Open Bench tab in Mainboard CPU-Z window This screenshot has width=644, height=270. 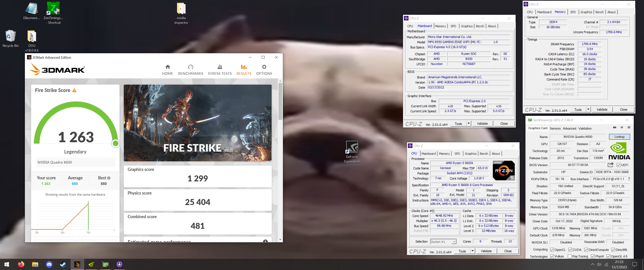click(480, 26)
